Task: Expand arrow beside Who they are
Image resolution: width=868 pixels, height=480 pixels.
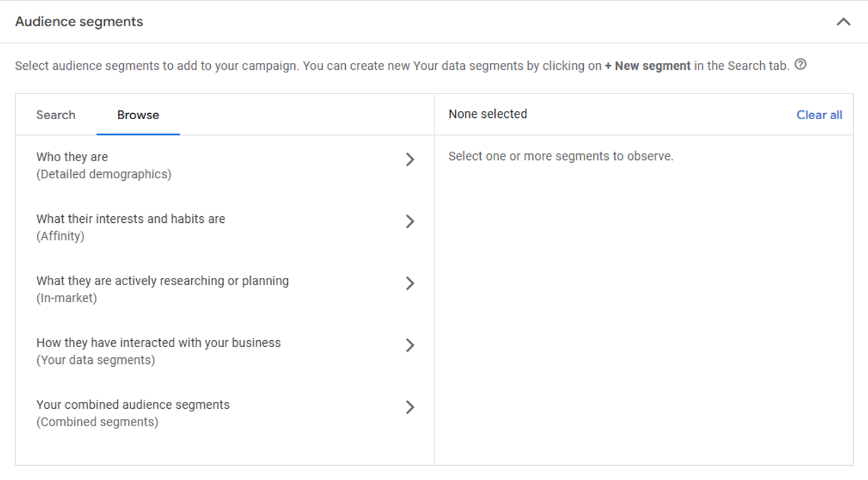Action: pyautogui.click(x=410, y=159)
